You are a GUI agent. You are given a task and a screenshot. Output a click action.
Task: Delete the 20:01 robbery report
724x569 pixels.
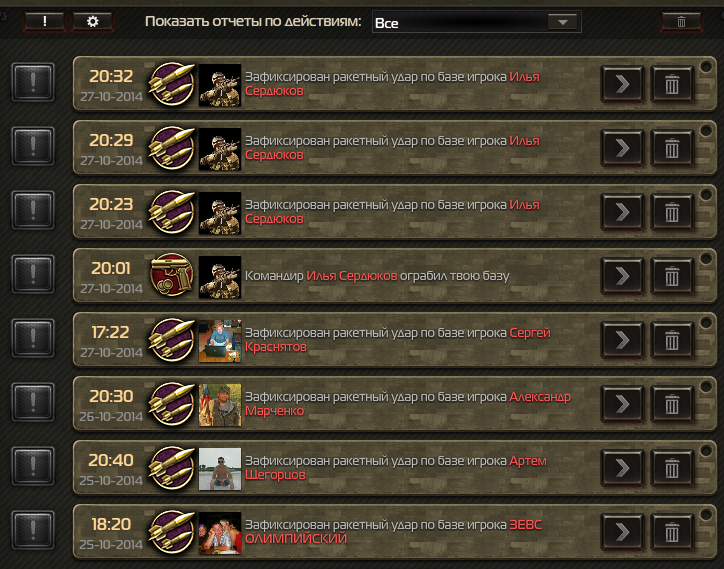672,276
